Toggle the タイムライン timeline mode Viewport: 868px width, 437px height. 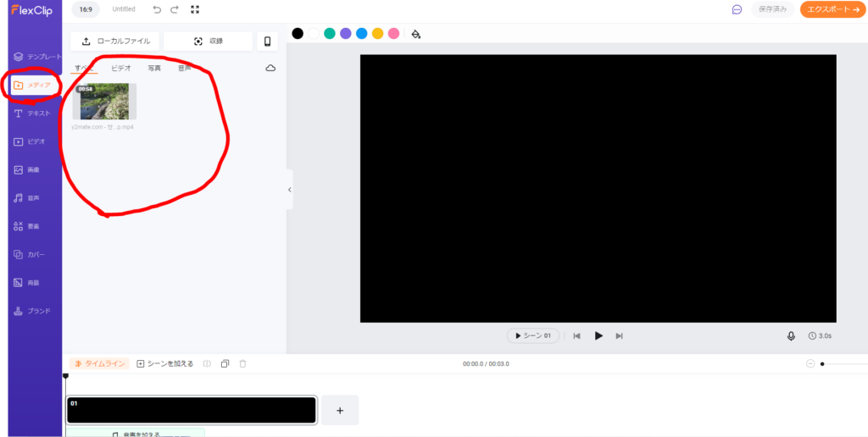click(99, 363)
